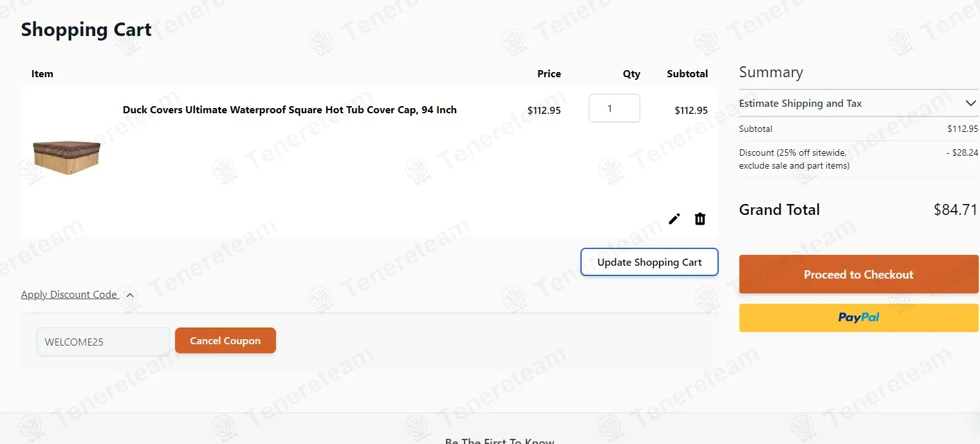This screenshot has height=444, width=980.
Task: Focus the WELCOME25 coupon code field
Action: pyautogui.click(x=103, y=342)
